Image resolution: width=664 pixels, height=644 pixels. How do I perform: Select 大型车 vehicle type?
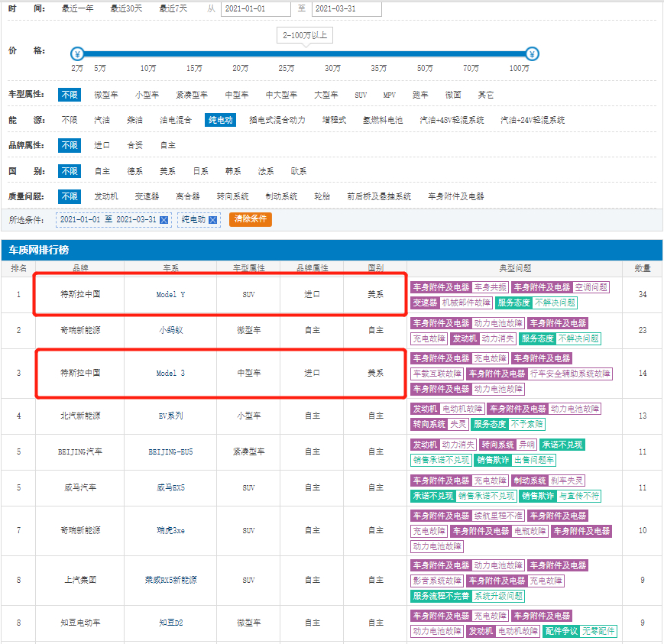click(326, 95)
